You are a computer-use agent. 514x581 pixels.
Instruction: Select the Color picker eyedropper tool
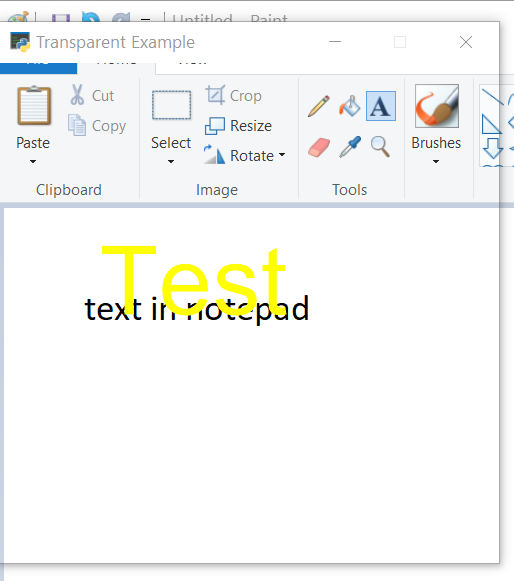pyautogui.click(x=350, y=147)
